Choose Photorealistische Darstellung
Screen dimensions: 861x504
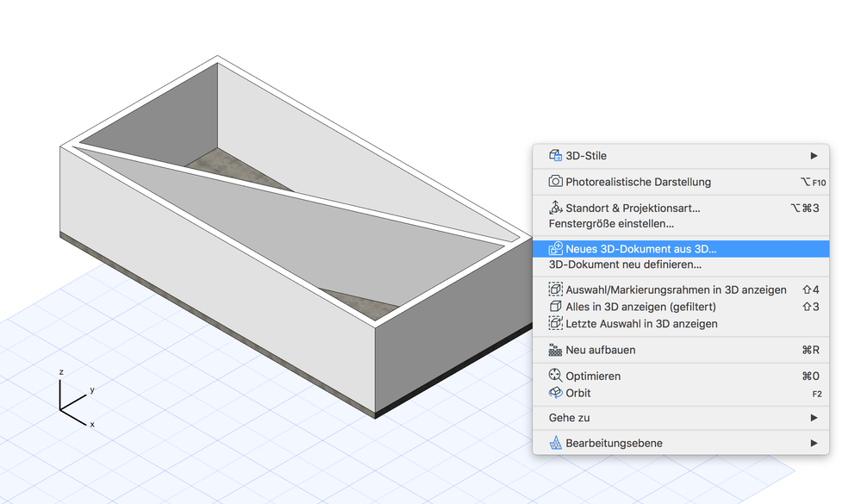(x=681, y=182)
